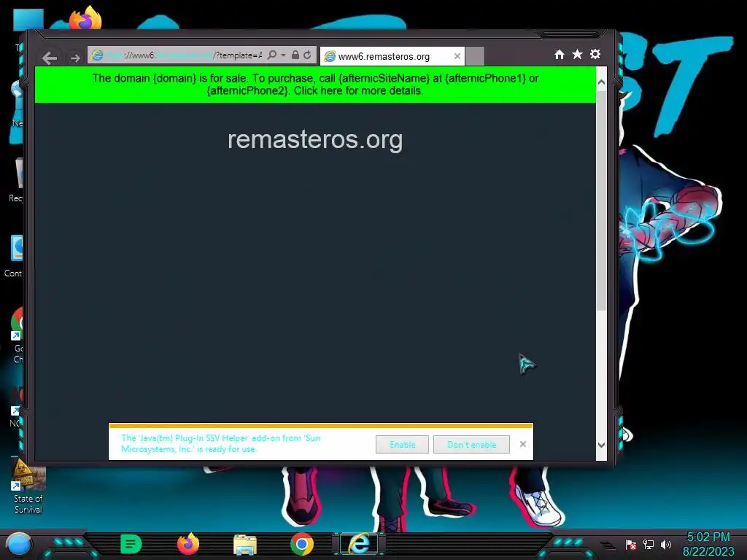This screenshot has height=560, width=747.
Task: Launch Google Chrome from the taskbar
Action: pyautogui.click(x=302, y=544)
